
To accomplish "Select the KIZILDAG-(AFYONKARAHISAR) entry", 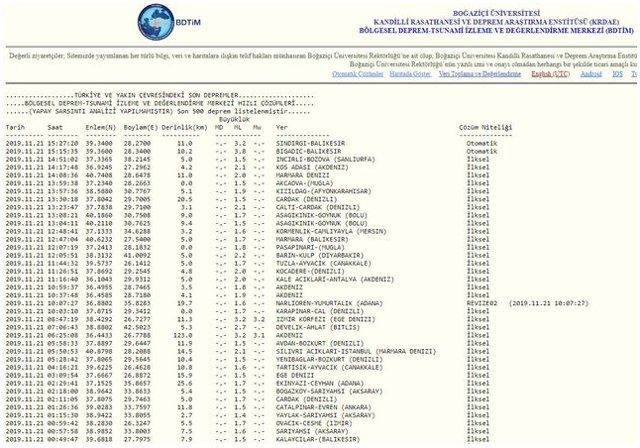I will (324, 191).
